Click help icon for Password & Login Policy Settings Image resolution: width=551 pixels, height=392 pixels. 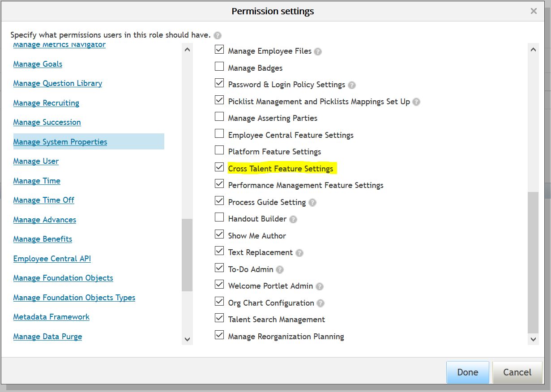point(352,85)
